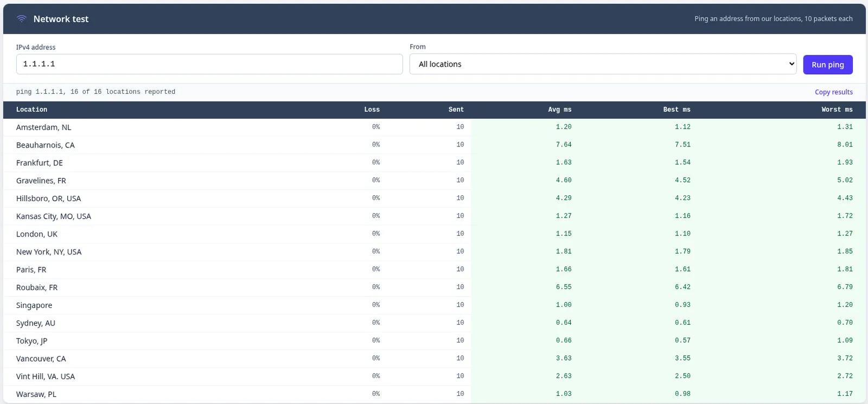Click the Run ping button
The height and width of the screenshot is (404, 868).
click(x=828, y=65)
